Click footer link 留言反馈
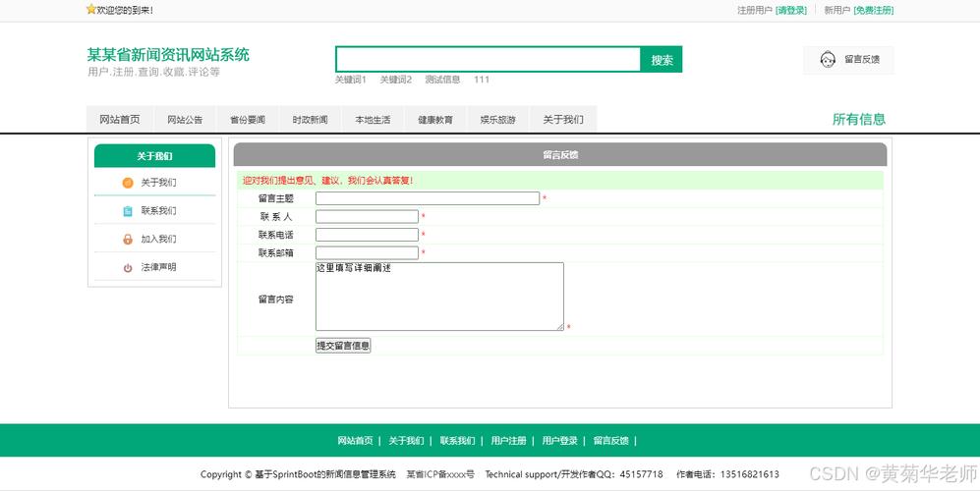Image resolution: width=980 pixels, height=491 pixels. click(x=611, y=441)
